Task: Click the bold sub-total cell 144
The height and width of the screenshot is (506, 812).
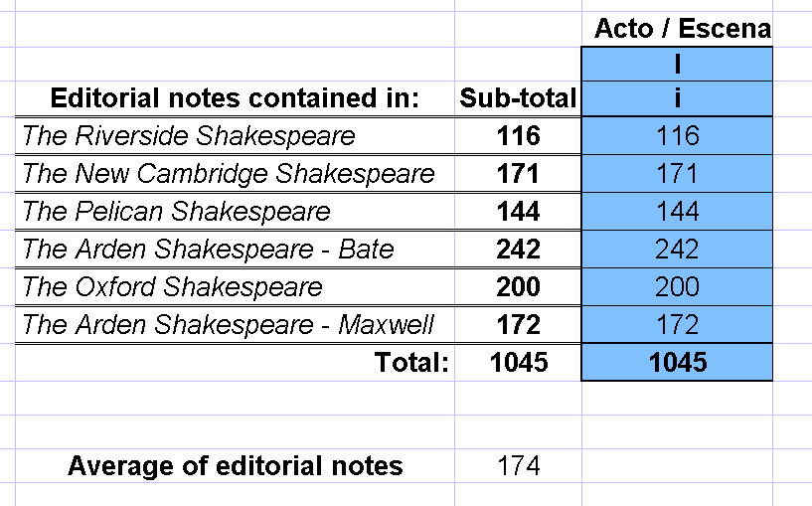Action: tap(519, 212)
